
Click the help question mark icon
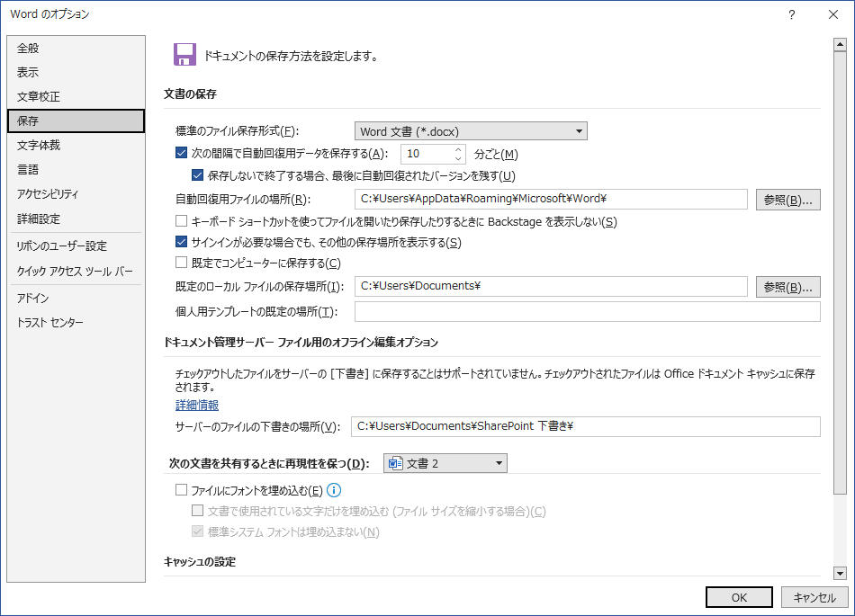[792, 14]
